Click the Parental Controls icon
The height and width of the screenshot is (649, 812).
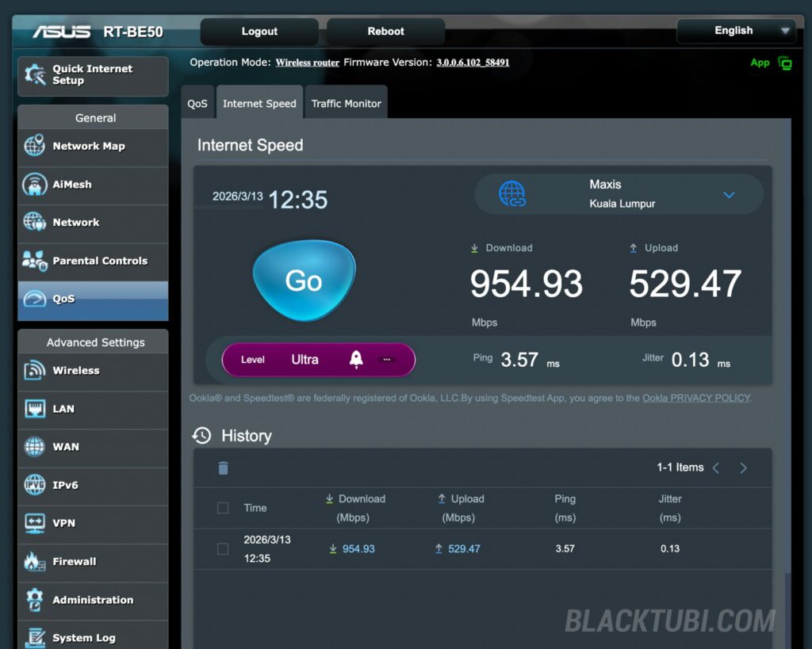pyautogui.click(x=34, y=261)
